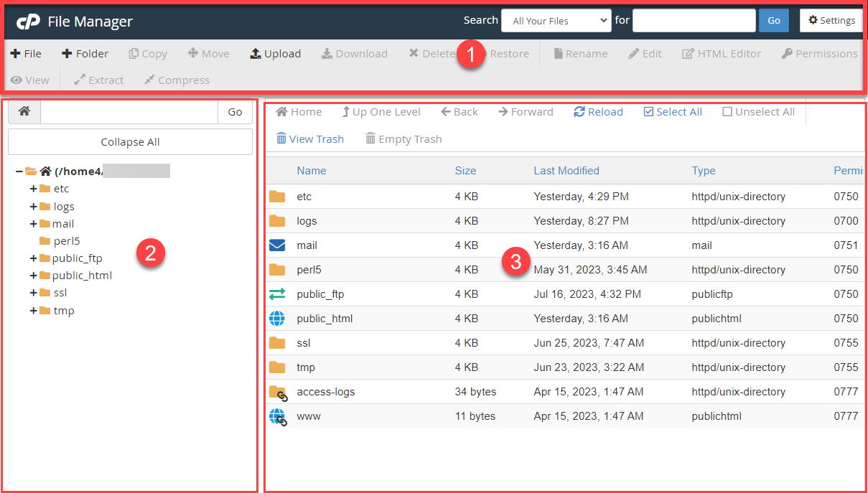The width and height of the screenshot is (868, 493).
Task: Open the HTML Editor icon
Action: tap(722, 53)
